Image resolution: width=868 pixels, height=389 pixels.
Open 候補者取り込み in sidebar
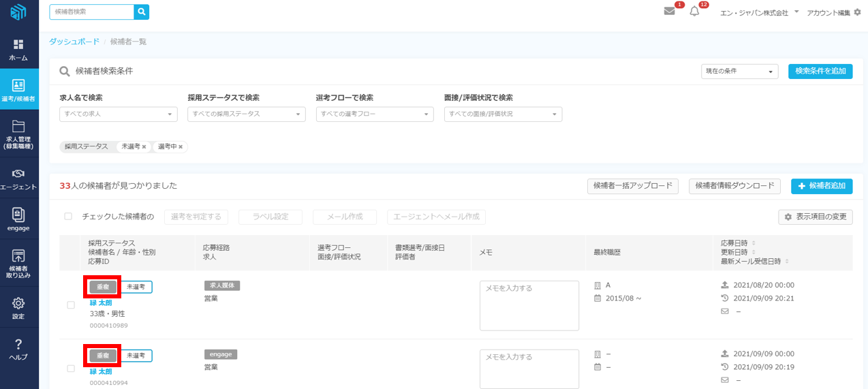coord(19,263)
